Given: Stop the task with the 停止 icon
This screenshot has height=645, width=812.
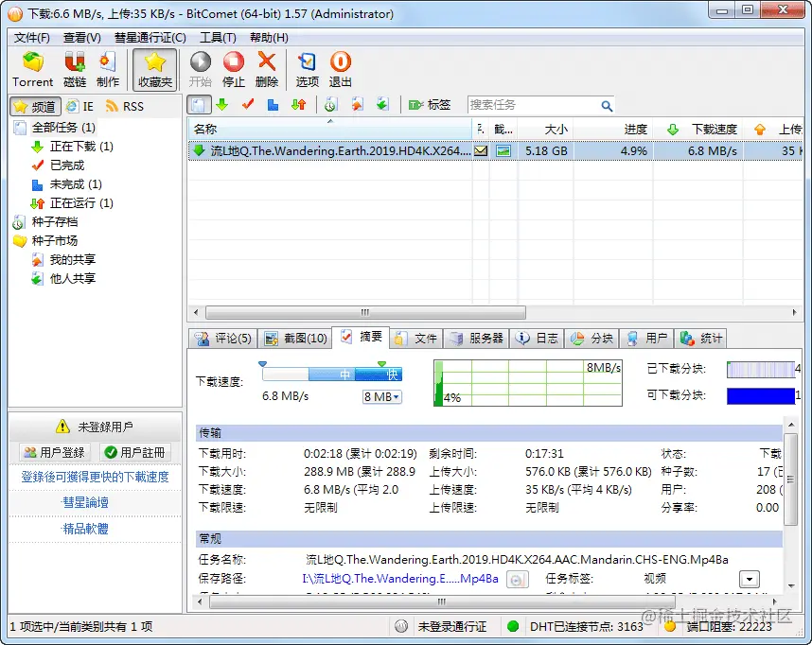Looking at the screenshot, I should pyautogui.click(x=234, y=69).
